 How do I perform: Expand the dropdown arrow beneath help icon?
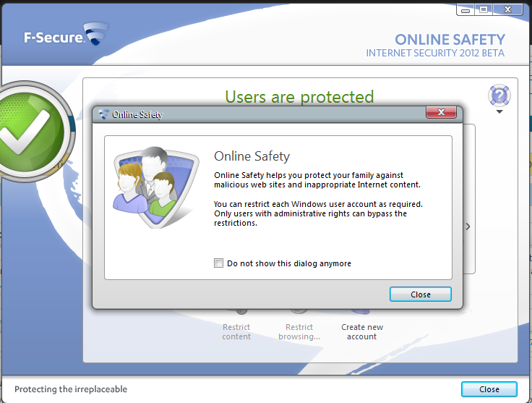click(x=499, y=111)
